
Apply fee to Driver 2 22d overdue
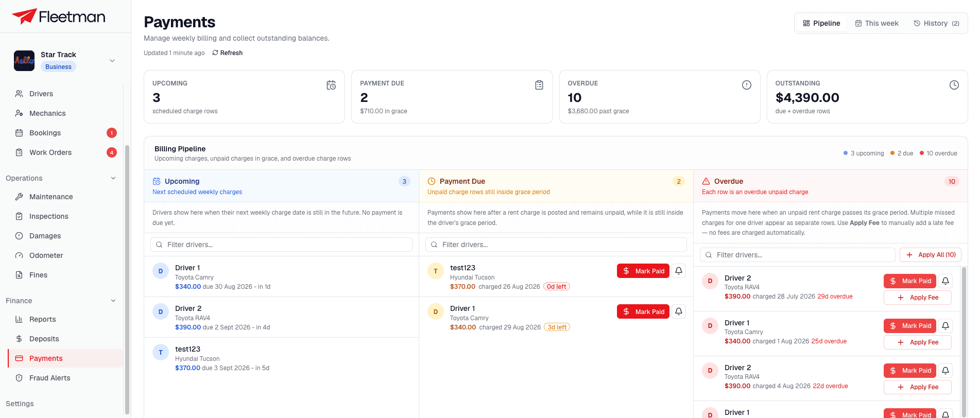pos(917,387)
